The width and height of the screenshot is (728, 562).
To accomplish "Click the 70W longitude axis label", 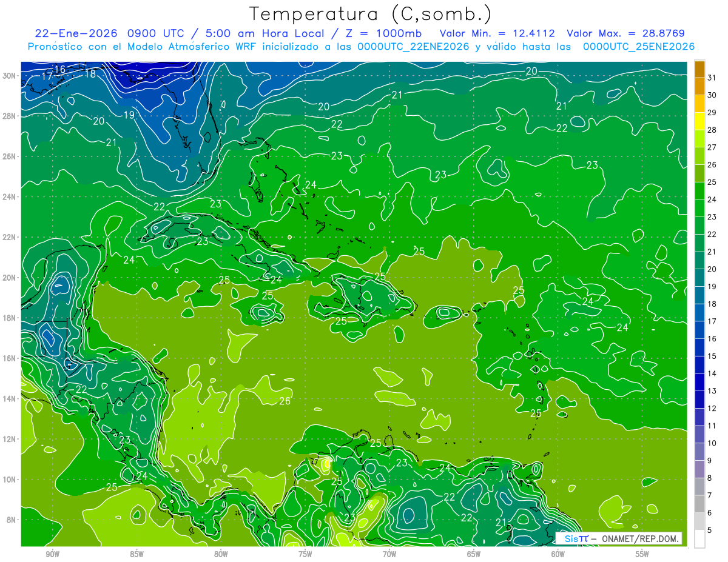I will 389,554.
